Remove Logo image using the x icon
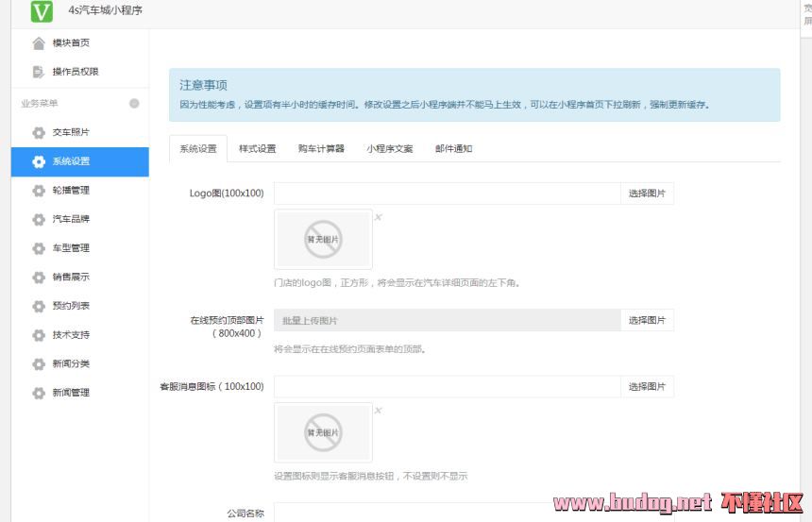Screen dimensions: 812x522 click(379, 217)
